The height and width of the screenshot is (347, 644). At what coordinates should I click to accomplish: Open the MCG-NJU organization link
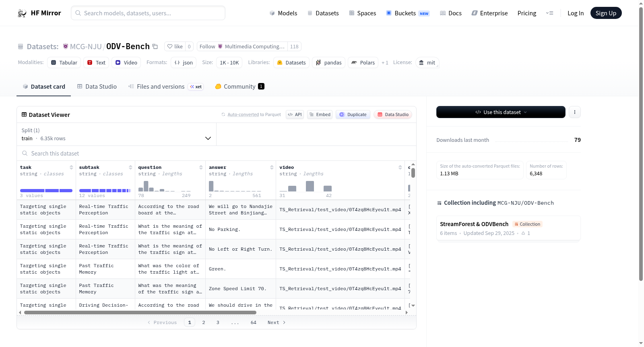click(x=86, y=46)
